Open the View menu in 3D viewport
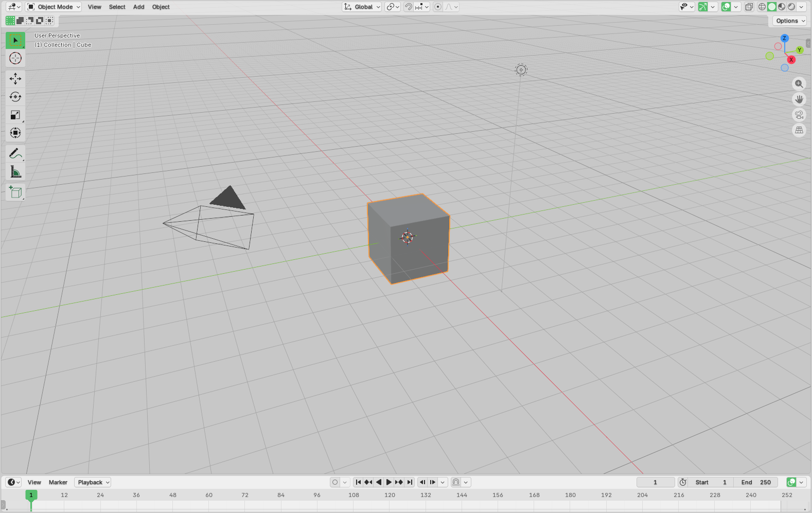Image resolution: width=812 pixels, height=513 pixels. click(95, 7)
